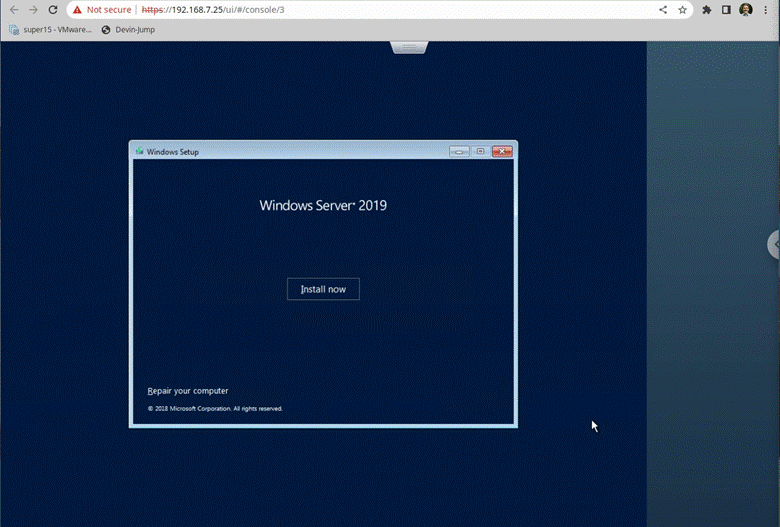Expand the side panel arrow at right edge

tap(774, 244)
